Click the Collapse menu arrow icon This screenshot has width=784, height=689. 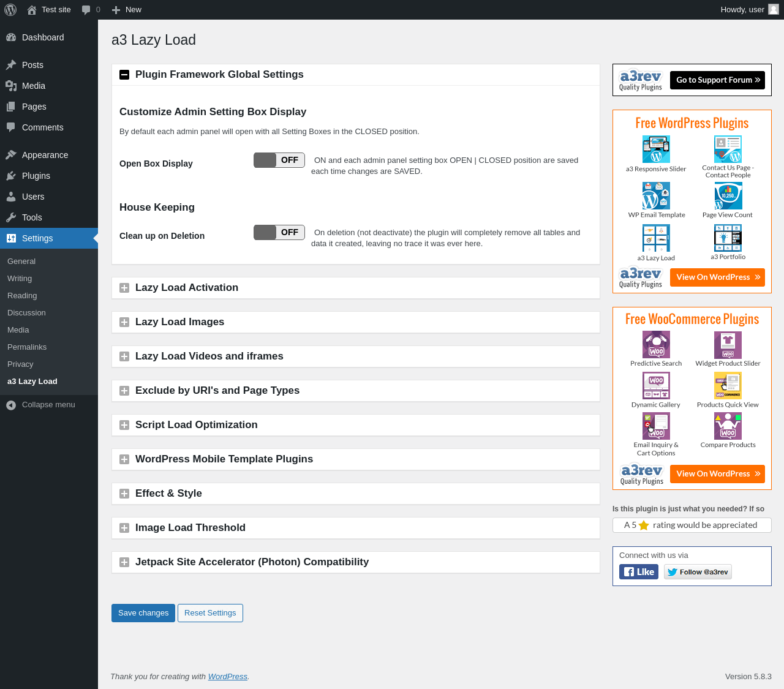tap(11, 405)
